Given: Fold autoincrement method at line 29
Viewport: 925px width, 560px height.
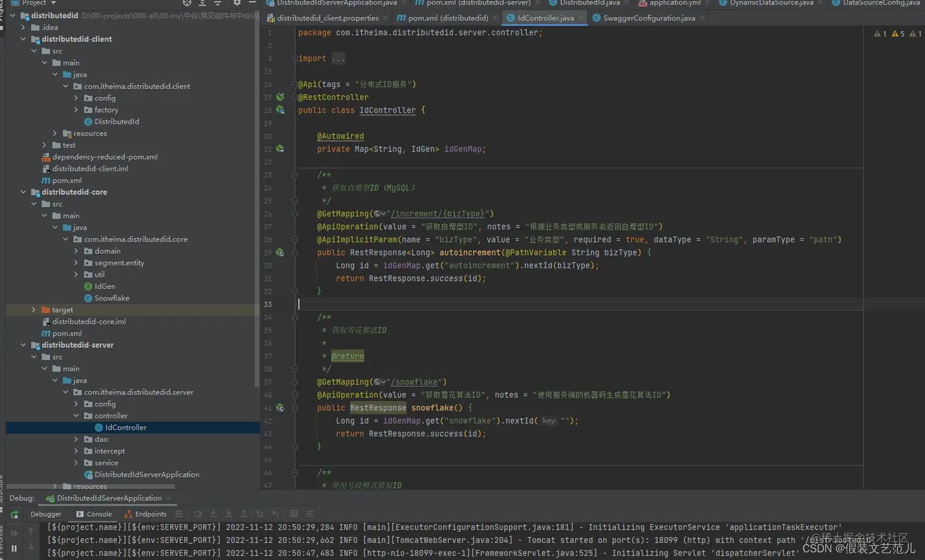Looking at the screenshot, I should click(x=295, y=252).
